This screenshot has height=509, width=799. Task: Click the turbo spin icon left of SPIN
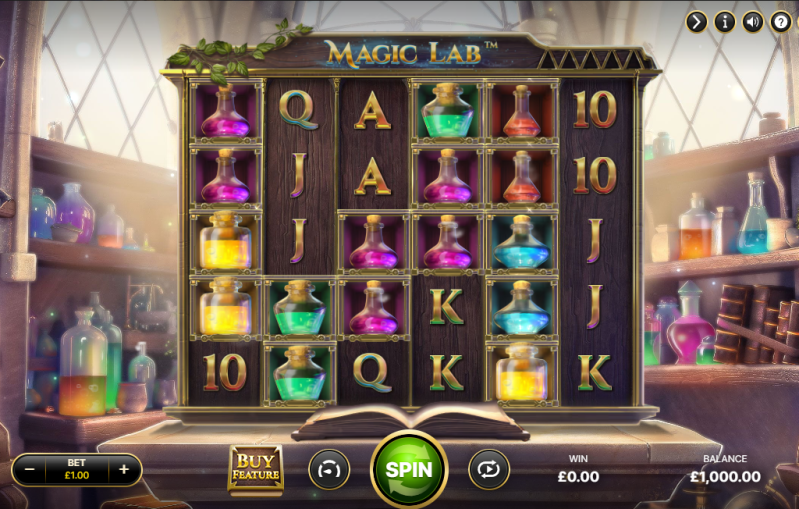tap(329, 469)
